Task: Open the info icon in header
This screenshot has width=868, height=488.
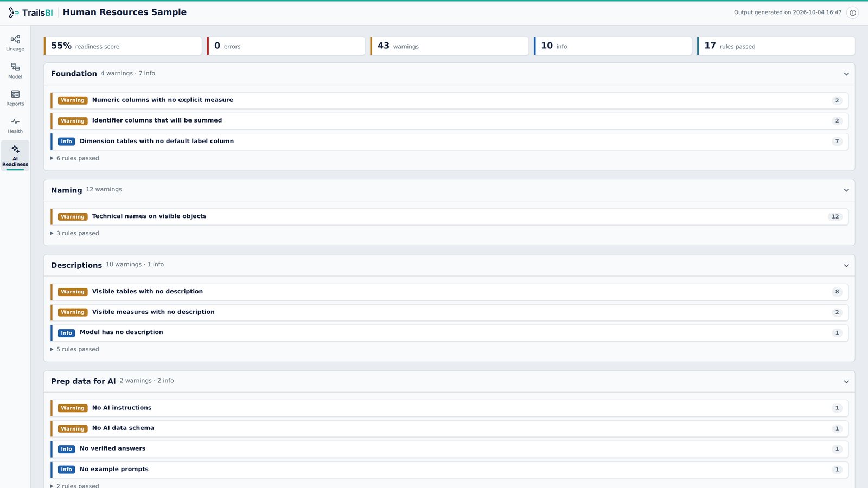Action: [853, 12]
